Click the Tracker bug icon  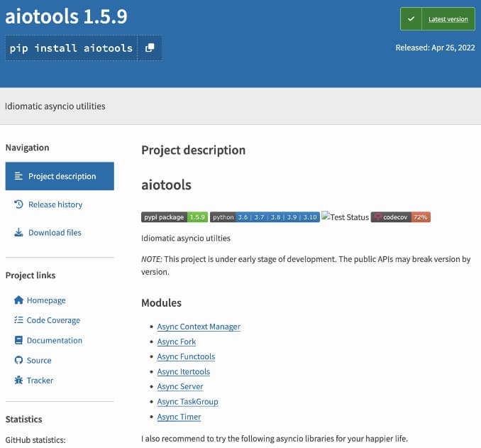point(19,380)
